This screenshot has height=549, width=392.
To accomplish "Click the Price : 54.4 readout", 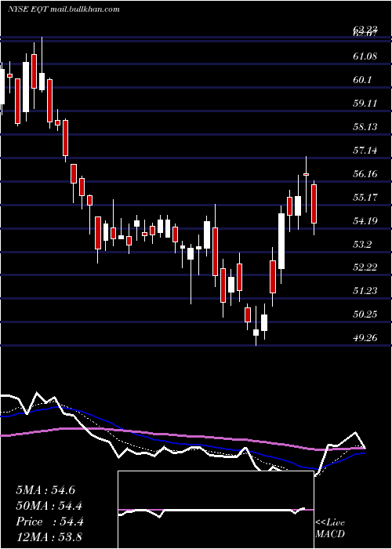I will tap(49, 522).
